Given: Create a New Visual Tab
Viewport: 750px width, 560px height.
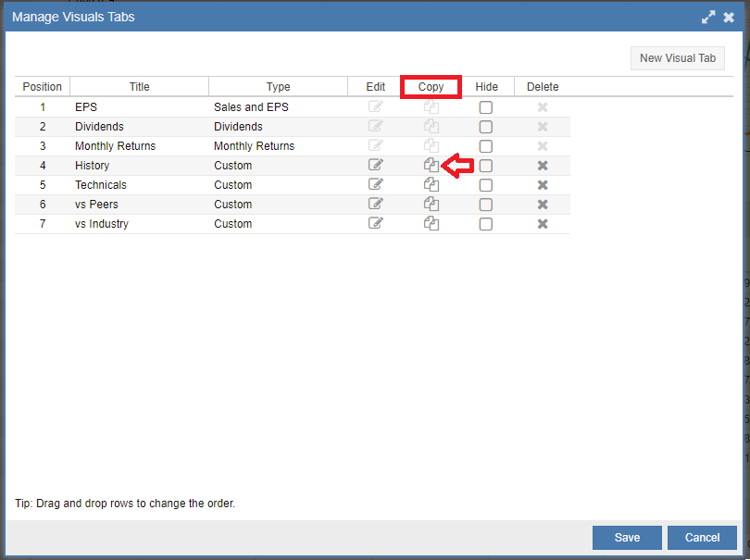Looking at the screenshot, I should point(677,58).
